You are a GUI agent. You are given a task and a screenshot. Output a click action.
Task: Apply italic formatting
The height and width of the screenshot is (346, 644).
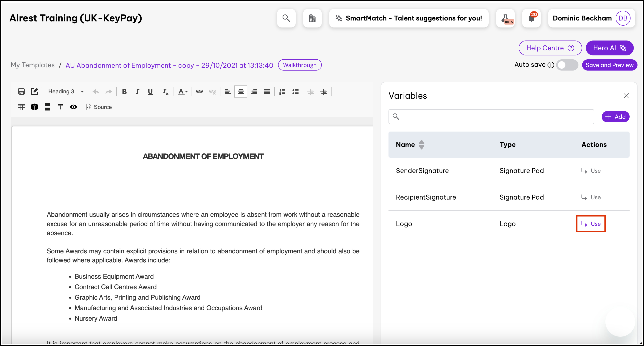(x=137, y=92)
